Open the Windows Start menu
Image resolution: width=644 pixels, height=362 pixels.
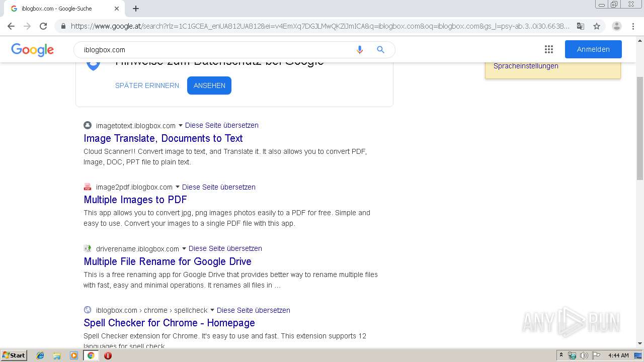[14, 355]
